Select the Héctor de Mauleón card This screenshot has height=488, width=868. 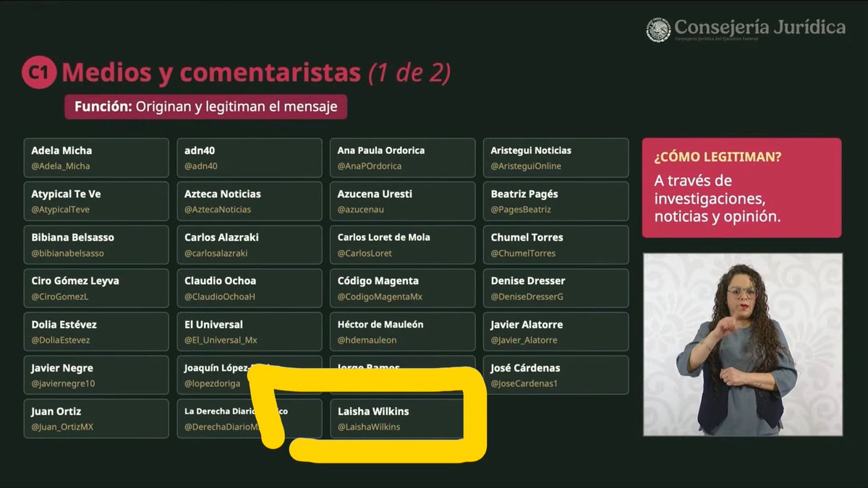(x=403, y=332)
